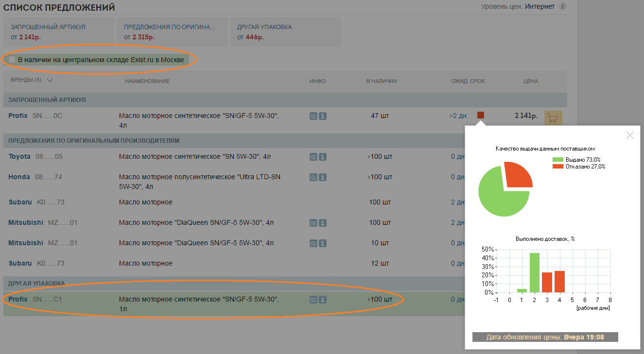The width and height of the screenshot is (644, 354).
Task: Open photo icon for Mitsubishi 10 шт row
Action: click(313, 243)
